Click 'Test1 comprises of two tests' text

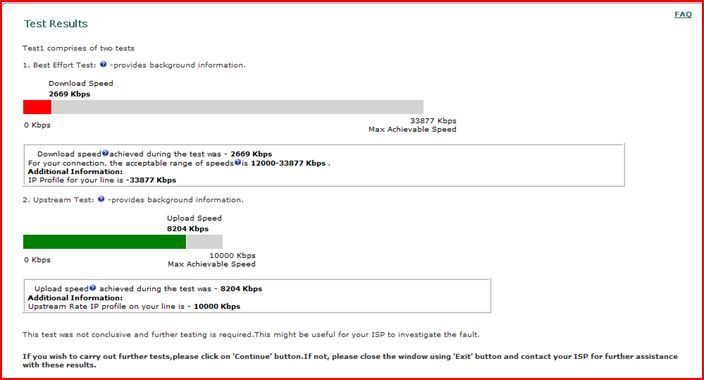tap(79, 48)
